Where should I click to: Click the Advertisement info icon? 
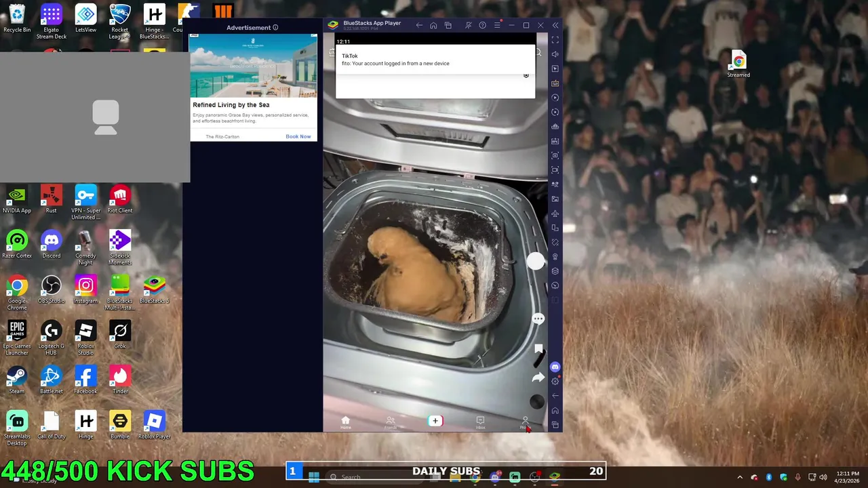(x=275, y=28)
